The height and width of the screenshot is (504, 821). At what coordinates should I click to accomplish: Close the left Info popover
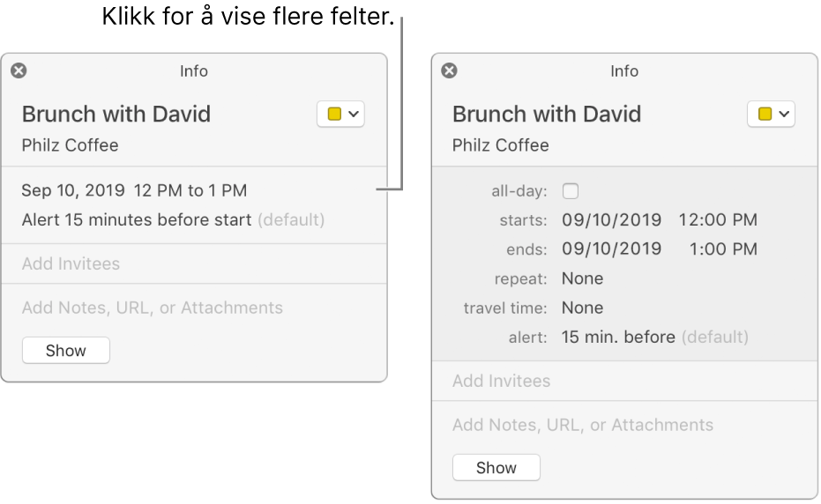pos(19,70)
